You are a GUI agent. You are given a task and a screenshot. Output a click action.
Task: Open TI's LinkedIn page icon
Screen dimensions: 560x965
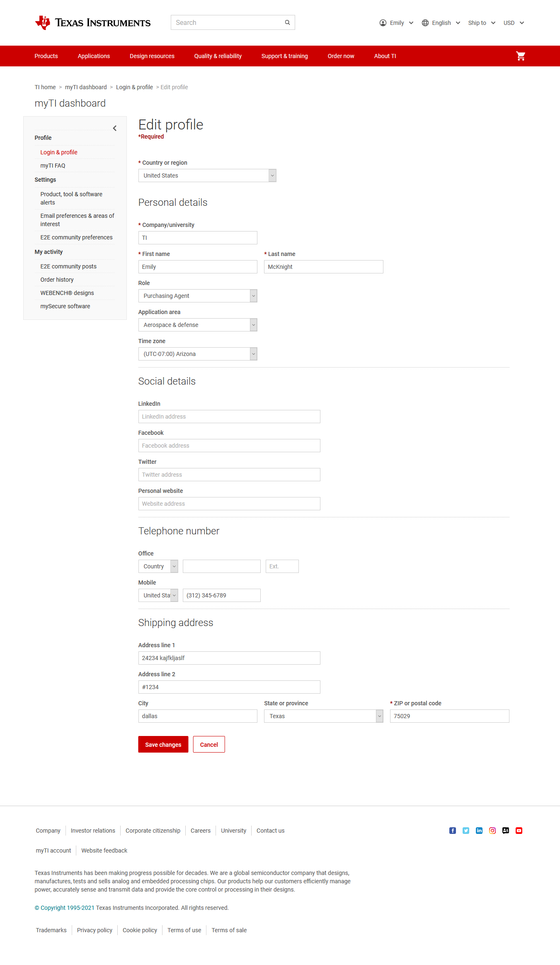tap(479, 831)
